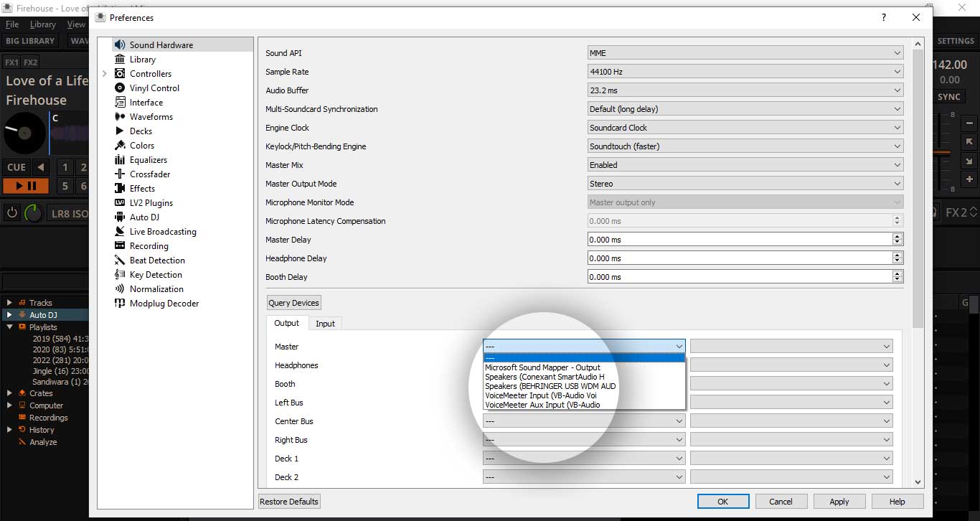Click the Restore Defaults button
980x521 pixels.
[289, 502]
